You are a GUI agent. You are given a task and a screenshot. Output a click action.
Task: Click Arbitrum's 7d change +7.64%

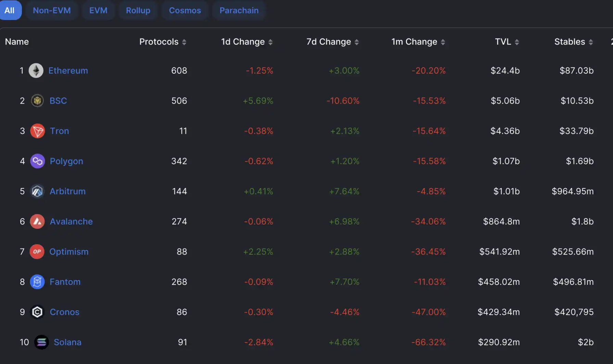[x=344, y=191]
